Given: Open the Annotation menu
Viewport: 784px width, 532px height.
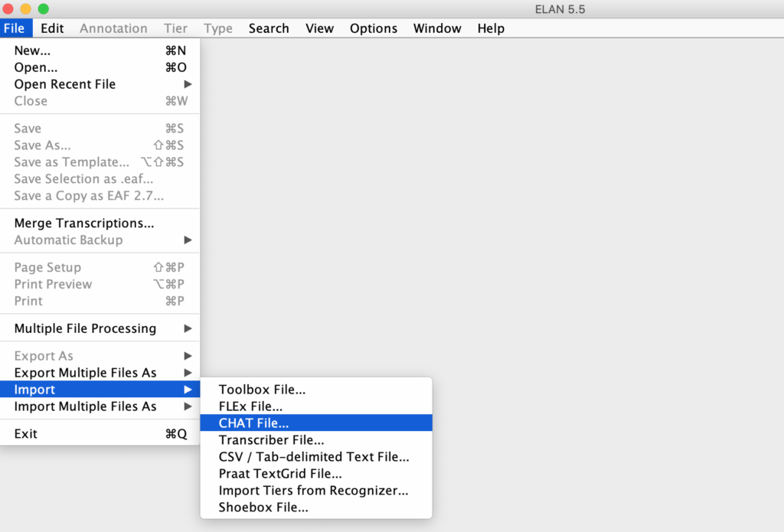Looking at the screenshot, I should [x=113, y=28].
